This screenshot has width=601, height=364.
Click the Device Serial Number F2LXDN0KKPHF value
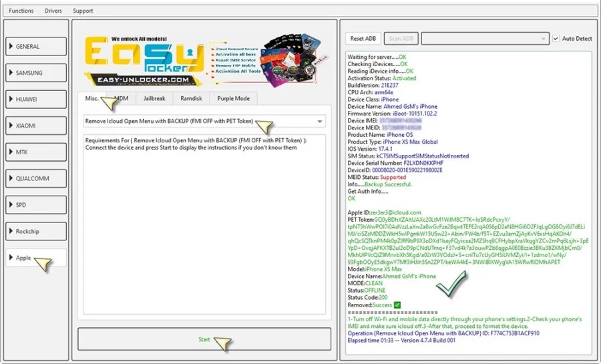(423, 163)
